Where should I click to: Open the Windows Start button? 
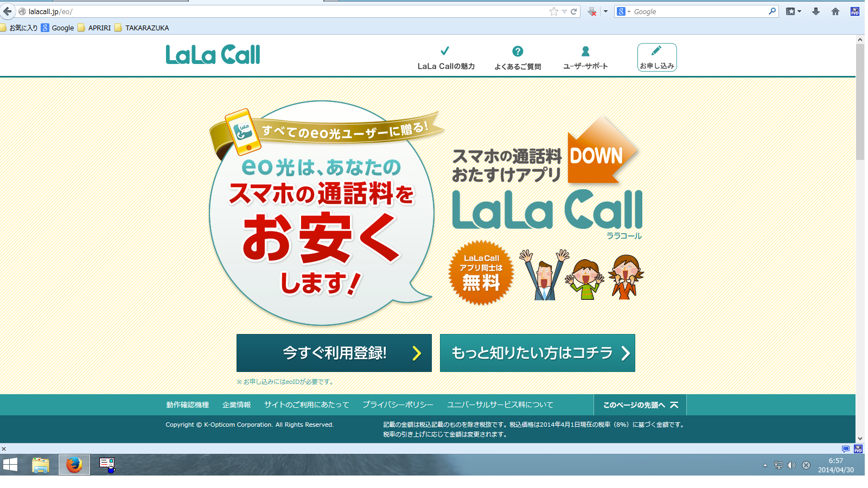10,465
